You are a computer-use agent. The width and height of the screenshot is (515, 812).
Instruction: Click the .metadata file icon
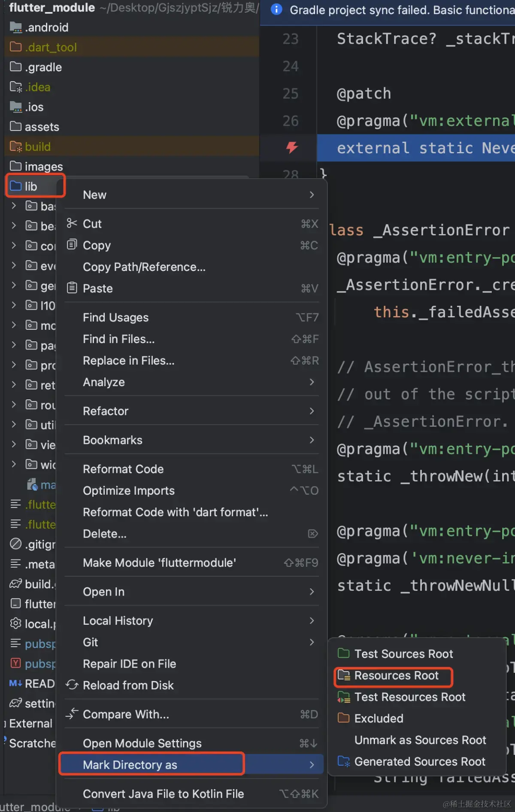pos(15,563)
